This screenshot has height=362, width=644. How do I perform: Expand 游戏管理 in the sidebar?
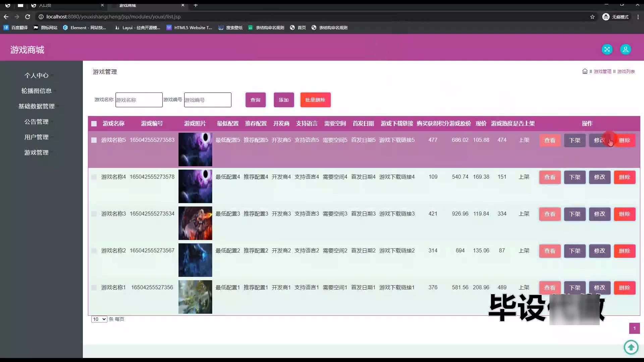point(36,153)
